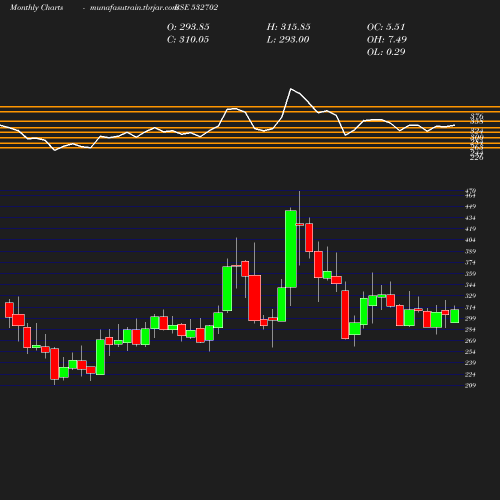Click the highest peak of the white indicator line
500x500 pixels.
coord(291,89)
